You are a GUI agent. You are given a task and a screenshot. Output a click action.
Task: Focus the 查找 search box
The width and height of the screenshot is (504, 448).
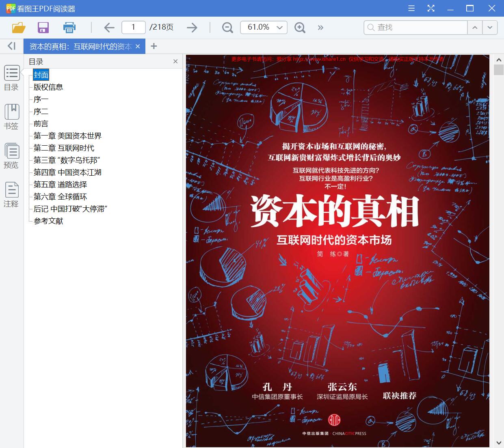(415, 27)
